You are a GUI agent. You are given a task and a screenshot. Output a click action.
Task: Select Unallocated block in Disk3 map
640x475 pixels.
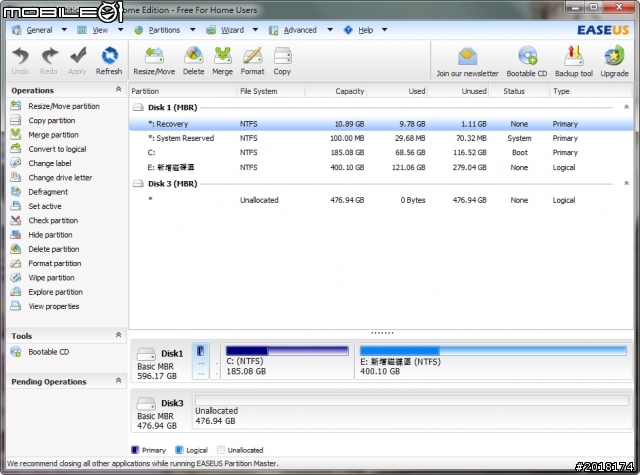pyautogui.click(x=411, y=410)
